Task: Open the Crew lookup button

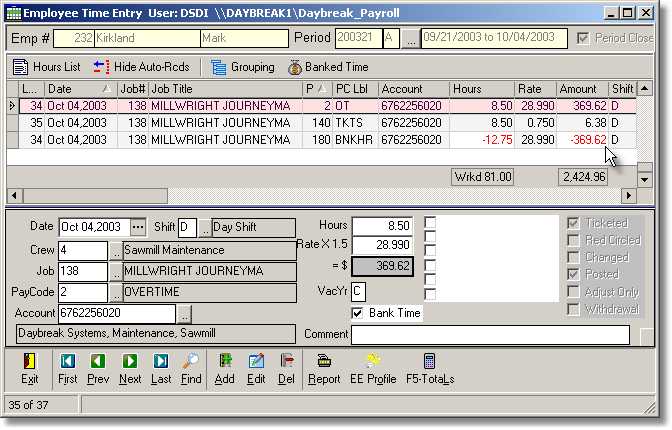Action: point(115,251)
